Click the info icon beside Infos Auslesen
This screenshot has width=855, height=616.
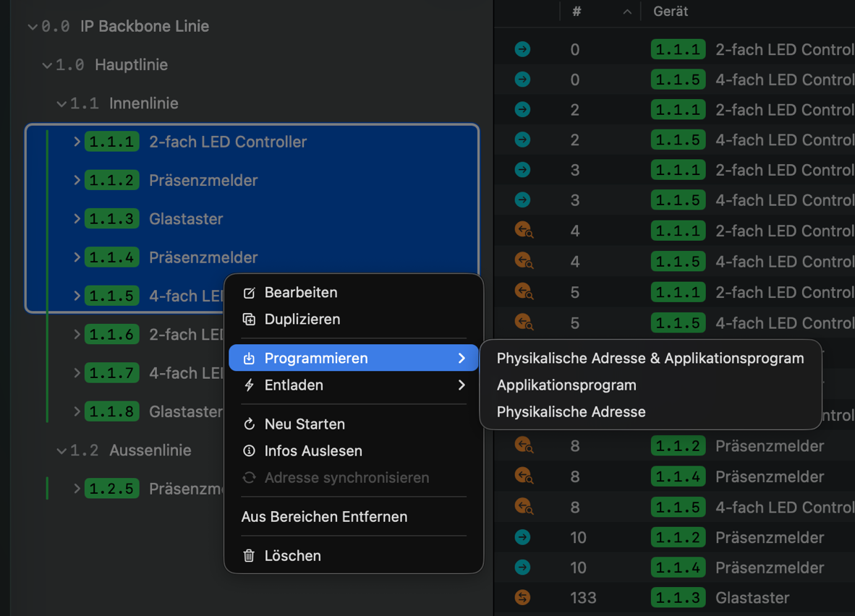[x=249, y=451]
